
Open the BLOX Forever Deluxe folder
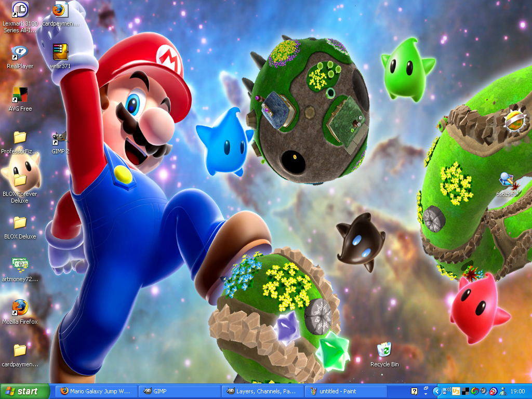[x=21, y=179]
